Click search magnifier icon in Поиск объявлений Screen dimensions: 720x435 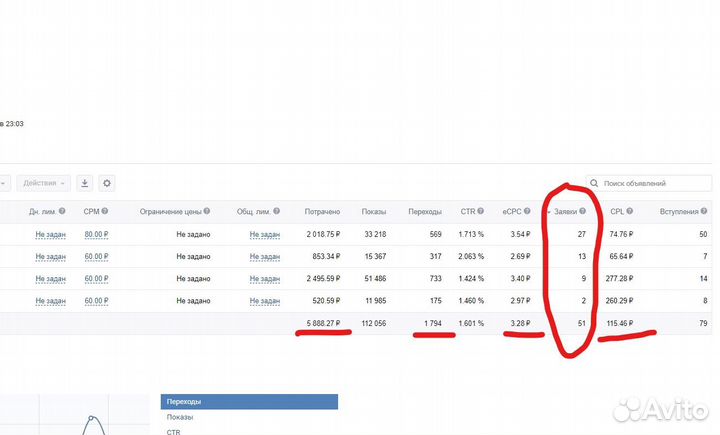[595, 184]
